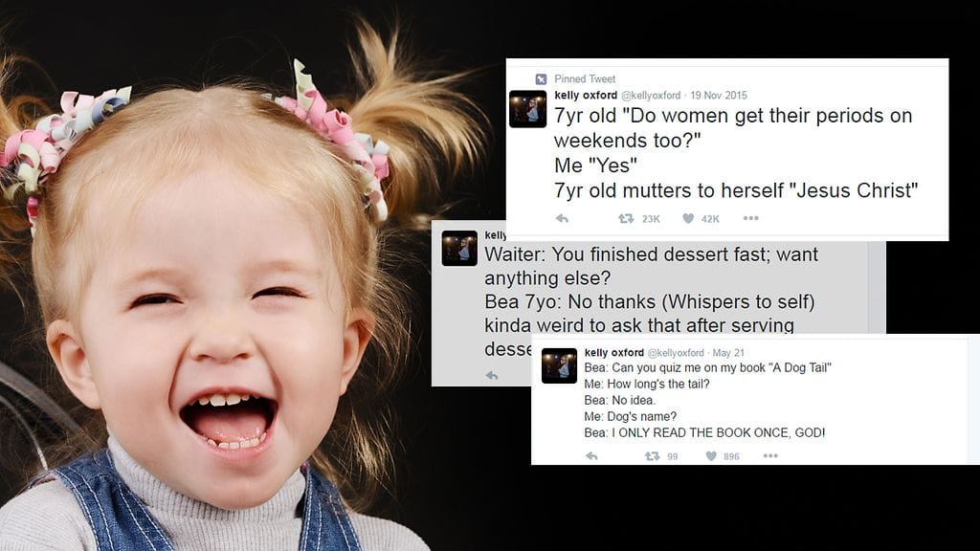980x551 pixels.
Task: Click @kellyoxford handle on pinned tweet
Action: pyautogui.click(x=651, y=96)
